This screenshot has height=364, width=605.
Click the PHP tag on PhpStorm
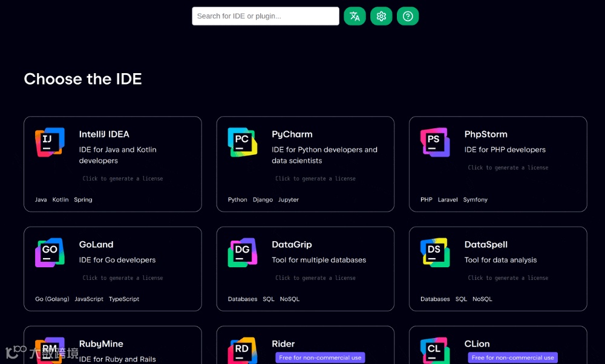pyautogui.click(x=427, y=200)
